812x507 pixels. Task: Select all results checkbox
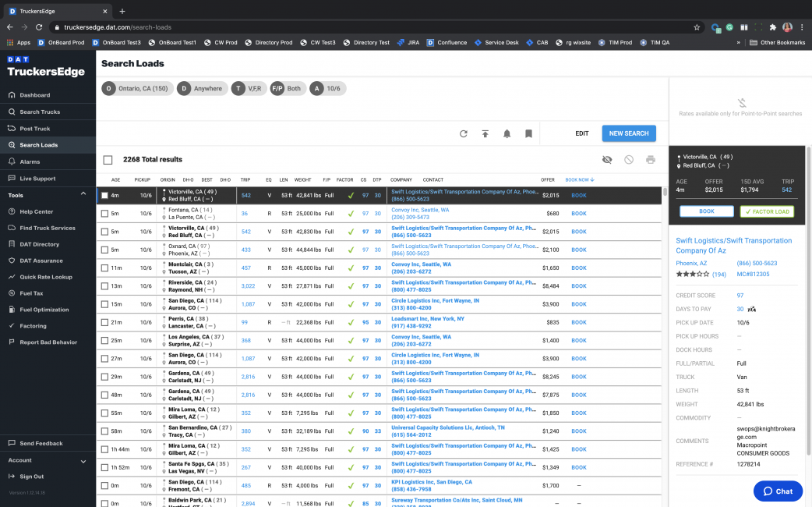108,160
